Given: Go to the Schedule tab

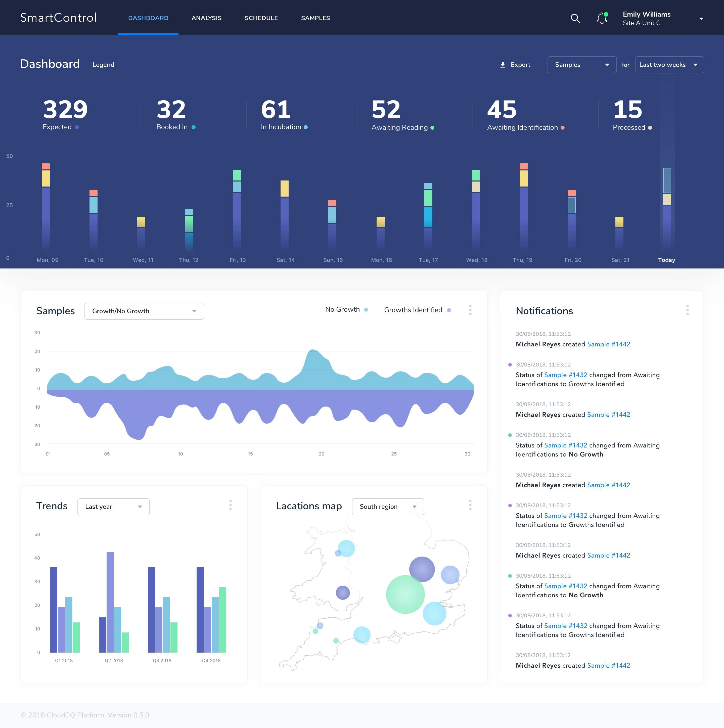Looking at the screenshot, I should [x=261, y=18].
